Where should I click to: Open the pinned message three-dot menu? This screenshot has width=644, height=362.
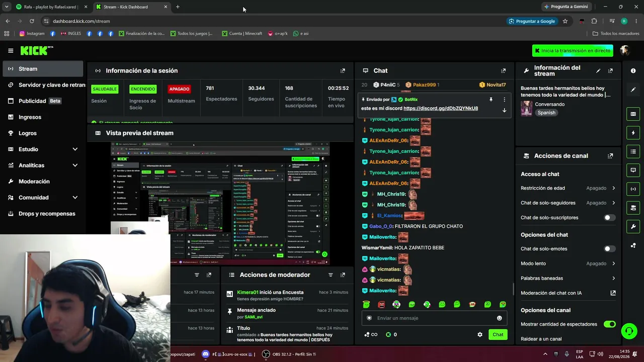point(504,100)
